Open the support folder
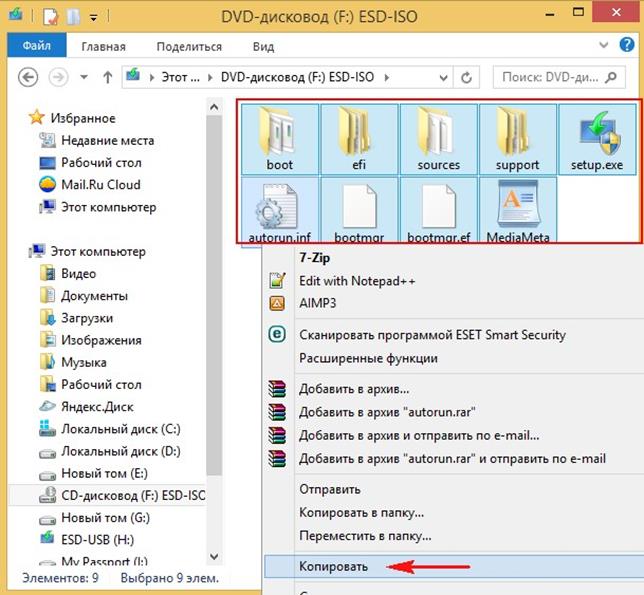 518,139
